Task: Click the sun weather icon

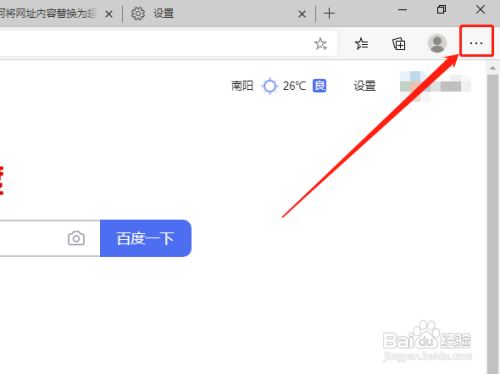Action: coord(270,86)
